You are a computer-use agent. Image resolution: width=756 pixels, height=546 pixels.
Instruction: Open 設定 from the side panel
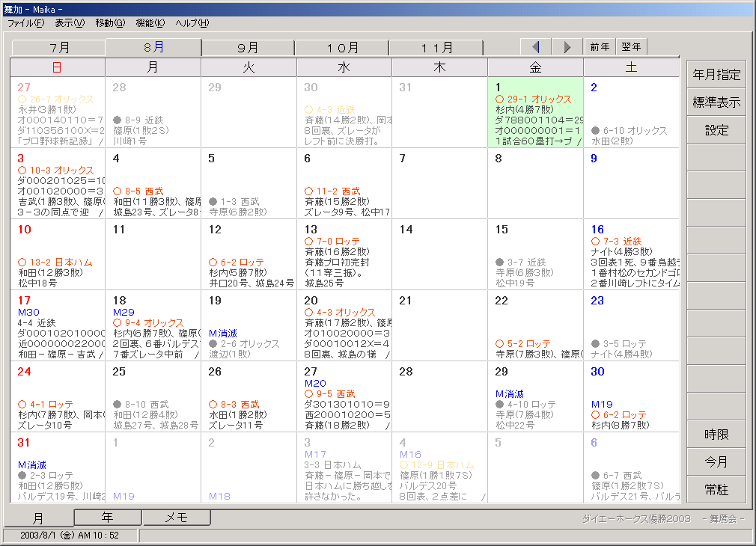pyautogui.click(x=716, y=130)
